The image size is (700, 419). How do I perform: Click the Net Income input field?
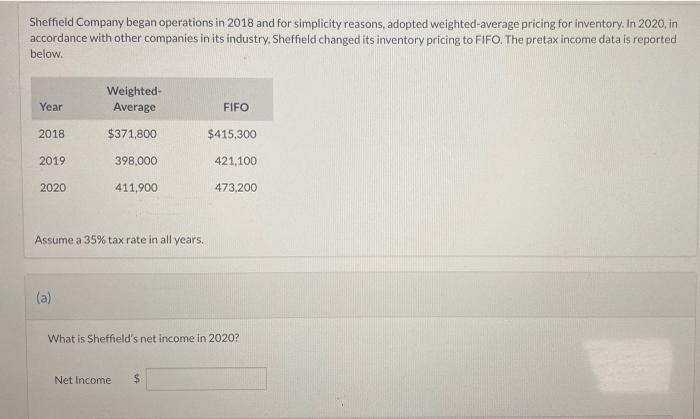tap(206, 379)
